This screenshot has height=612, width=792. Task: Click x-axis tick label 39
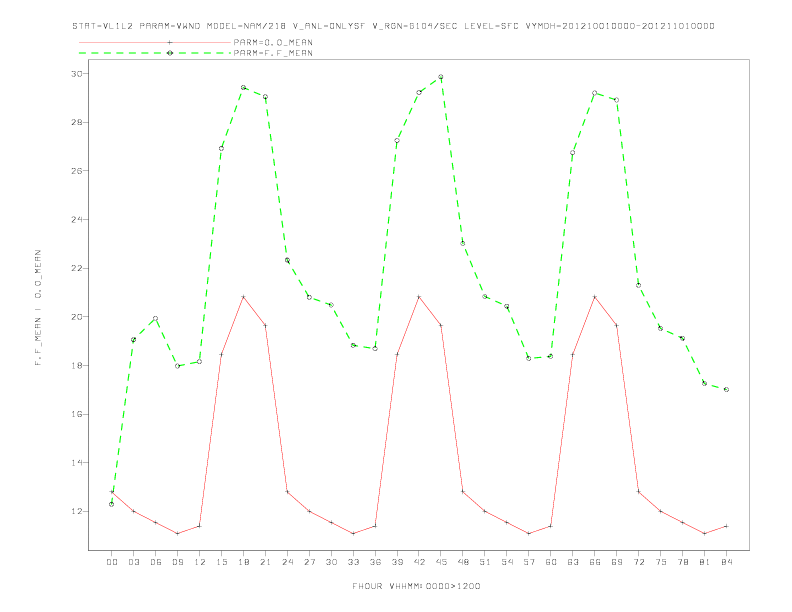pos(397,562)
